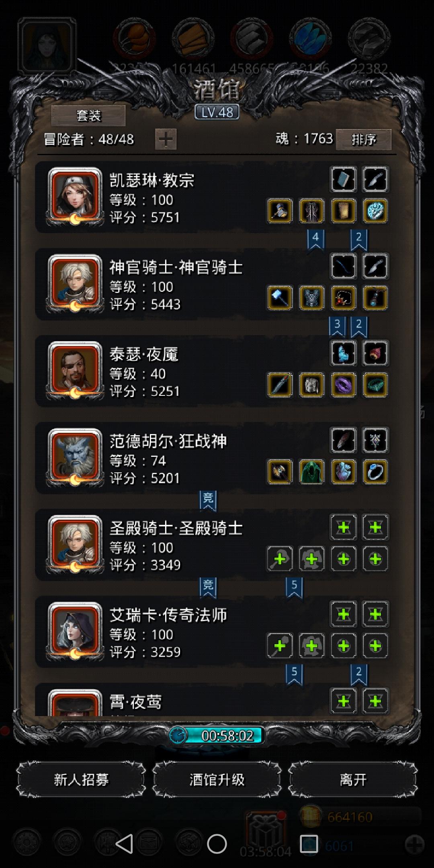Open the glowing blue ring slot of 凯瑟琳·教宗
Screen dimensions: 434x868
[x=375, y=211]
